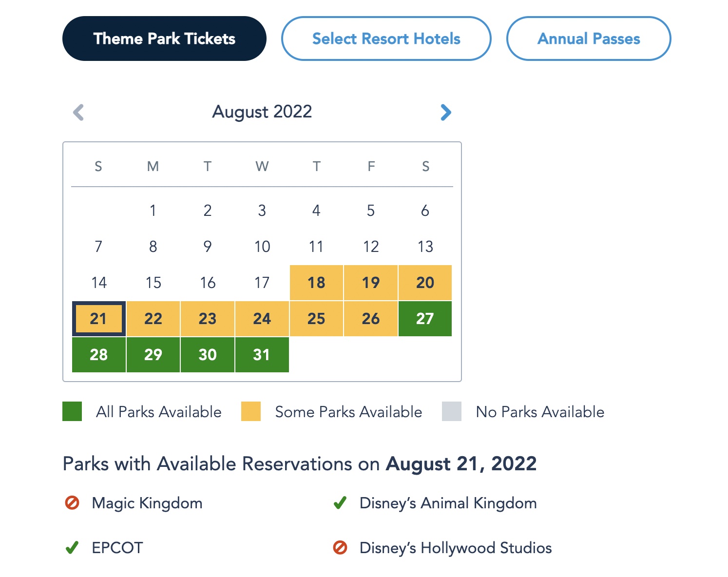Choose August 28 on the calendar
Viewport: 728px width, 577px height.
(x=99, y=355)
